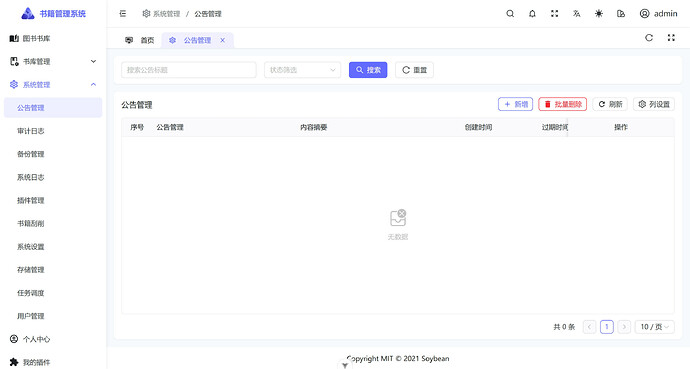Select the 公告管理 tab

pyautogui.click(x=197, y=40)
